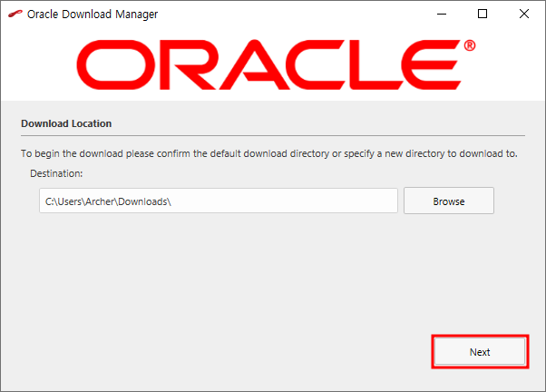Click the separator line under Download Location
Viewport: 546px width, 392px height.
[x=273, y=135]
